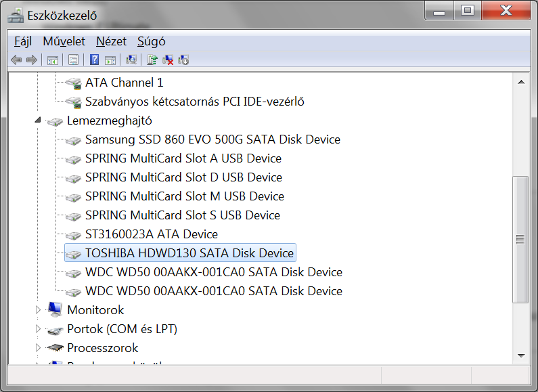This screenshot has height=392, width=538.
Task: Select the Lemezmeghajtó category label
Action: point(110,121)
